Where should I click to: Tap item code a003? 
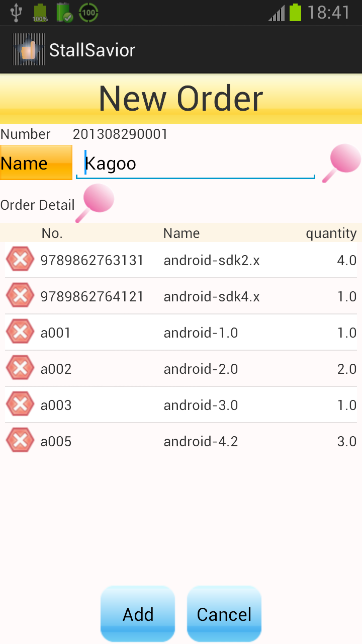pos(56,405)
